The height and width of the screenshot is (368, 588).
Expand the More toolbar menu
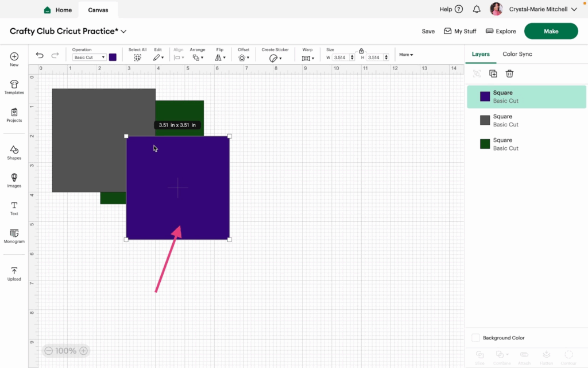click(x=406, y=55)
